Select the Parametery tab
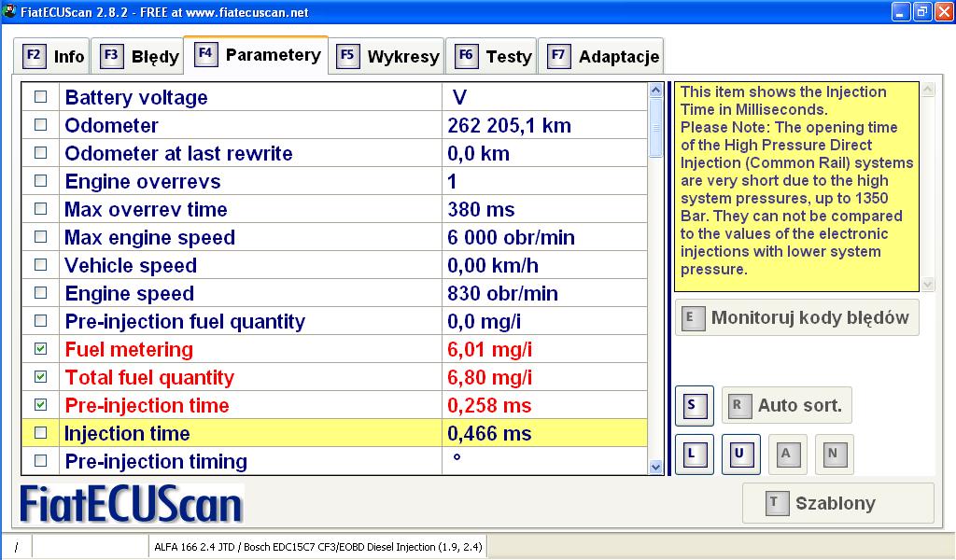This screenshot has width=956, height=560. 257,55
